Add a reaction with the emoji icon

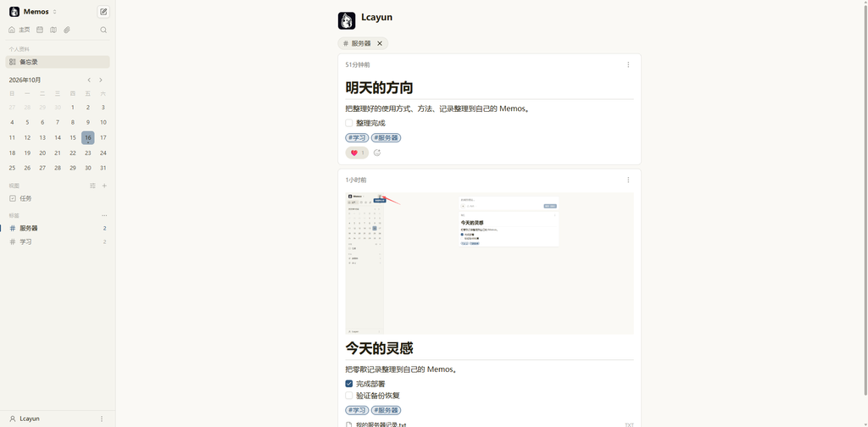(x=377, y=152)
